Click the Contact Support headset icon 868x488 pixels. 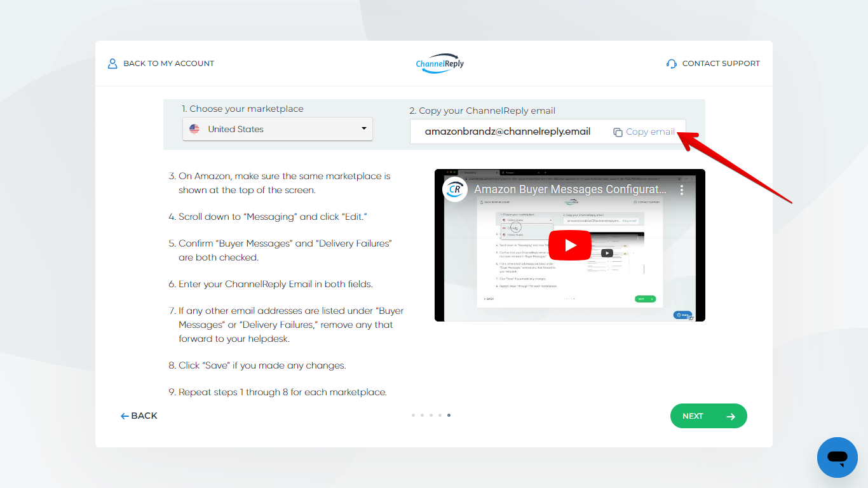pyautogui.click(x=672, y=64)
